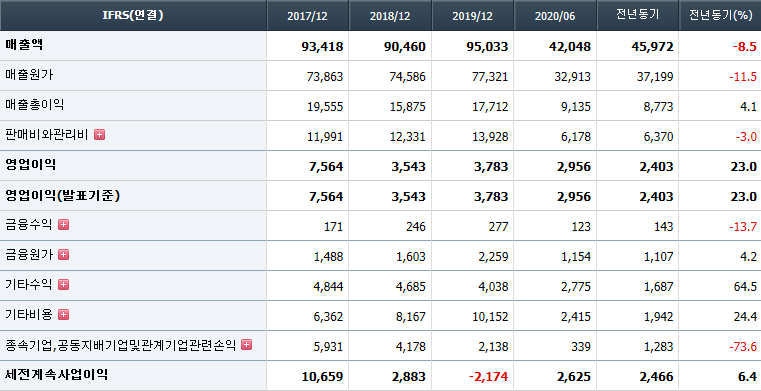
Task: Click the 95,033 revenue value
Action: tap(487, 47)
